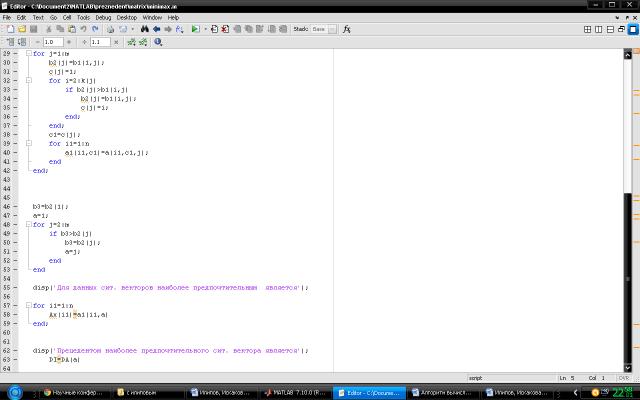This screenshot has height=400, width=640.
Task: Open the Find binoculars tool
Action: (x=145, y=30)
